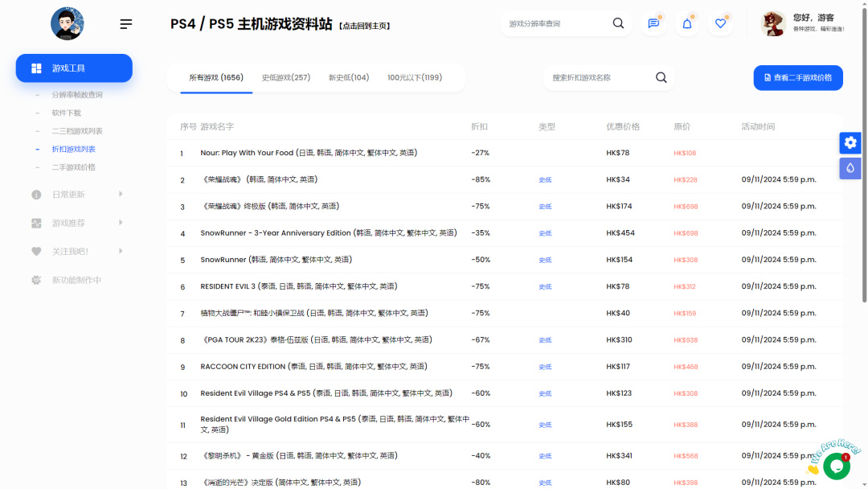Click the grid icon next to 游戏工具
Screen dimensions: 868x489
coord(36,68)
